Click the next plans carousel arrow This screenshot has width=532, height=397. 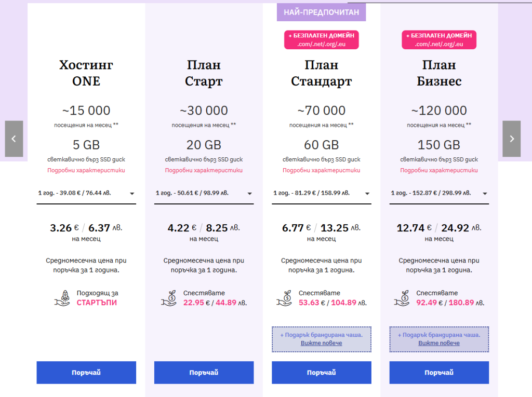point(511,139)
